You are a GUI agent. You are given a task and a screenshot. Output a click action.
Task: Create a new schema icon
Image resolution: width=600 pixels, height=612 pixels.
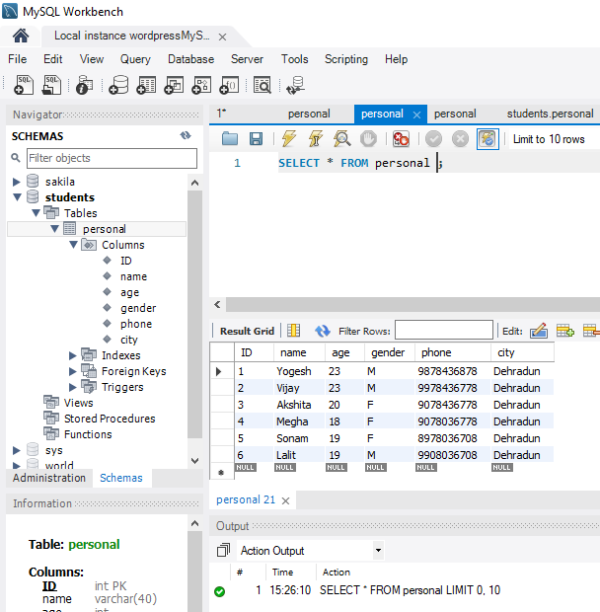(x=119, y=85)
